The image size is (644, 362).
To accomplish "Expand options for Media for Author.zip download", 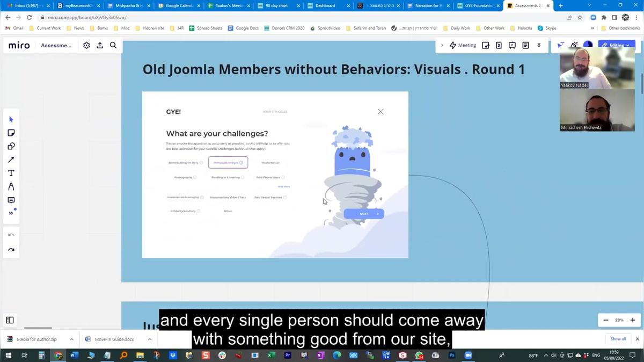I will pyautogui.click(x=71, y=339).
